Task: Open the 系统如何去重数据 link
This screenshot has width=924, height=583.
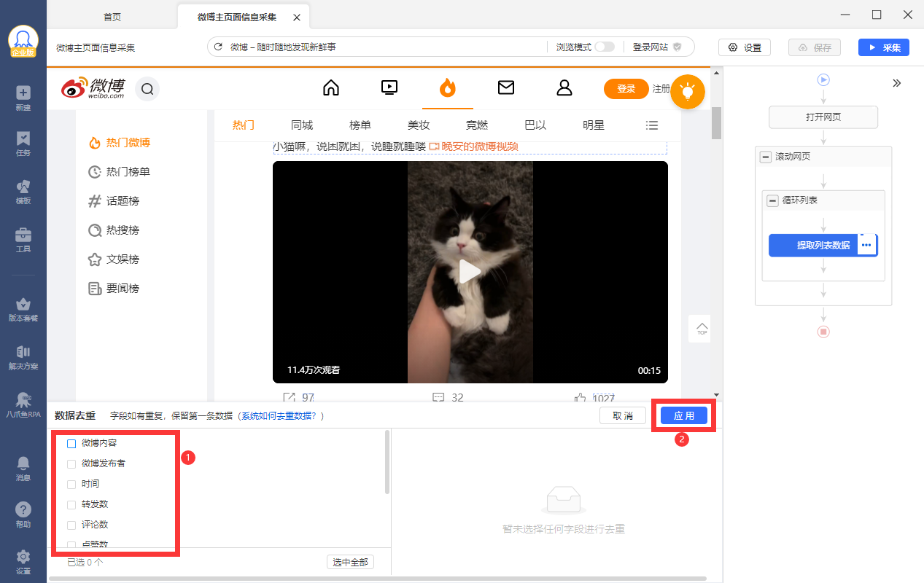Action: click(x=280, y=416)
